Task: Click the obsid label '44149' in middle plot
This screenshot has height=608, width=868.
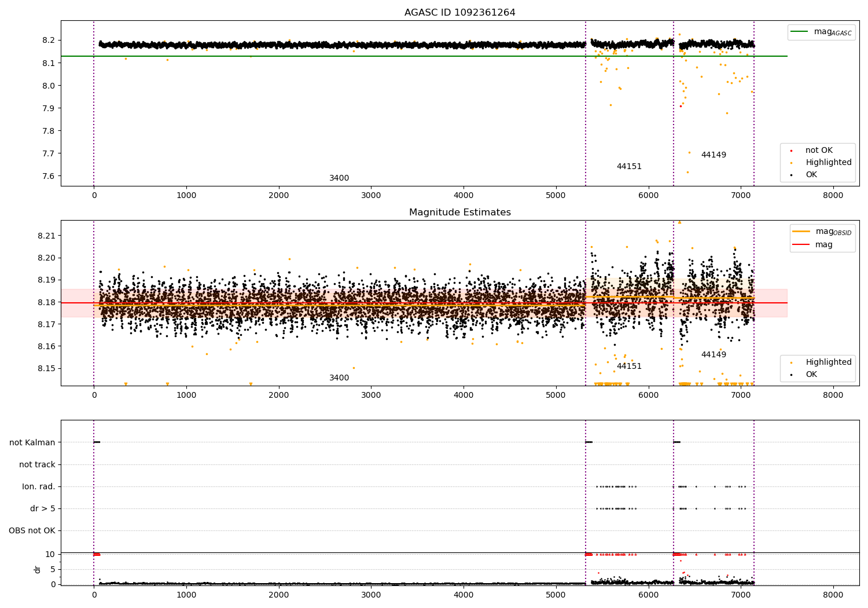Action: [713, 355]
